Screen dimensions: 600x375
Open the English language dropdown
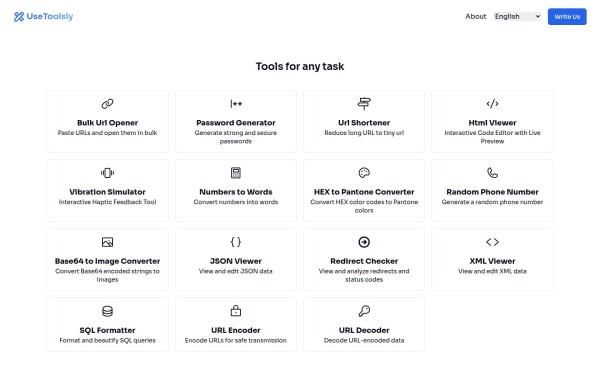[x=517, y=16]
